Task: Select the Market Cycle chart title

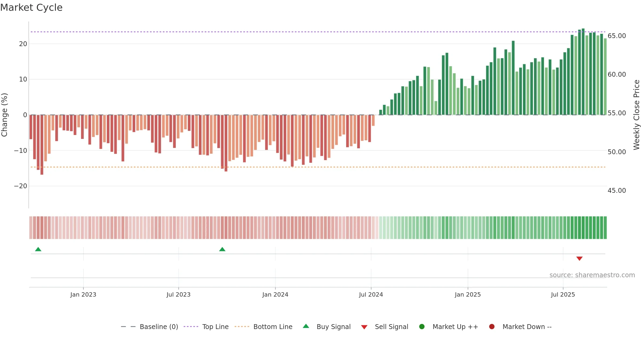Action: click(x=31, y=8)
